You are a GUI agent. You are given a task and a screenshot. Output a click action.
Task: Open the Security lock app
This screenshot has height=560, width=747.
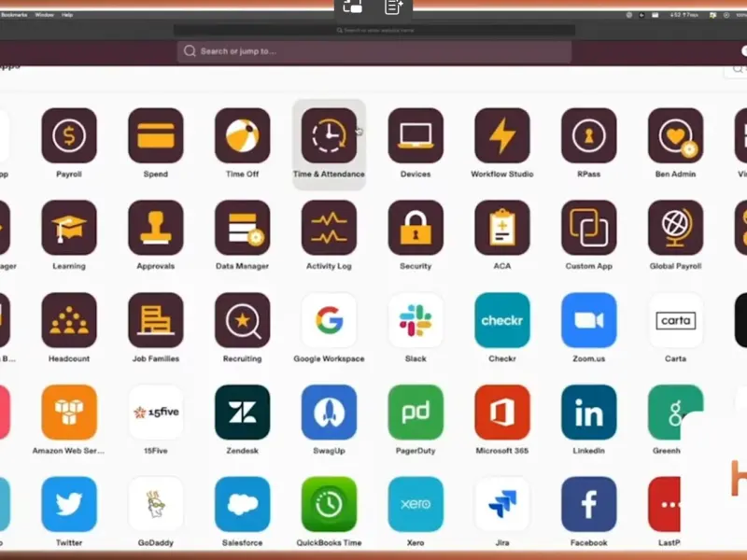pos(416,228)
